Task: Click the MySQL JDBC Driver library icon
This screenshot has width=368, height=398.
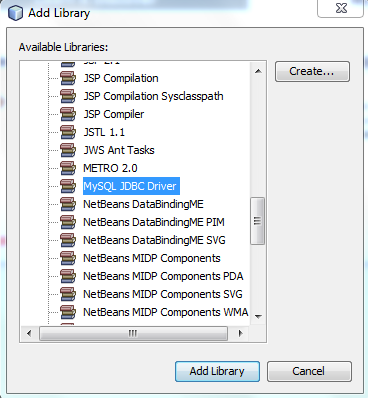Action: [68, 186]
